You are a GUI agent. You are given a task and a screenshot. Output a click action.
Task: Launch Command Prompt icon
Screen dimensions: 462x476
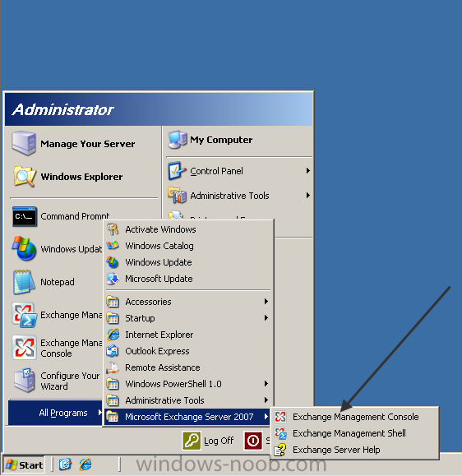pos(25,216)
